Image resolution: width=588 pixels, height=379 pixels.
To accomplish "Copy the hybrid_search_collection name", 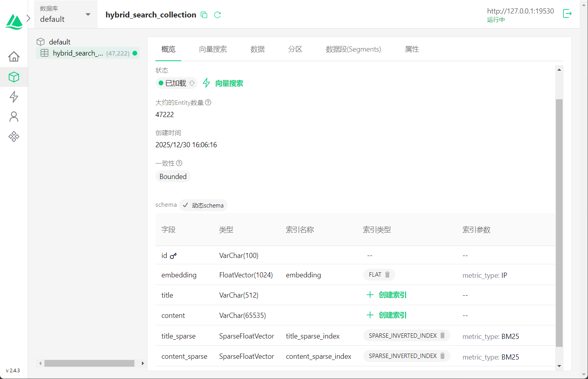I will pyautogui.click(x=204, y=15).
